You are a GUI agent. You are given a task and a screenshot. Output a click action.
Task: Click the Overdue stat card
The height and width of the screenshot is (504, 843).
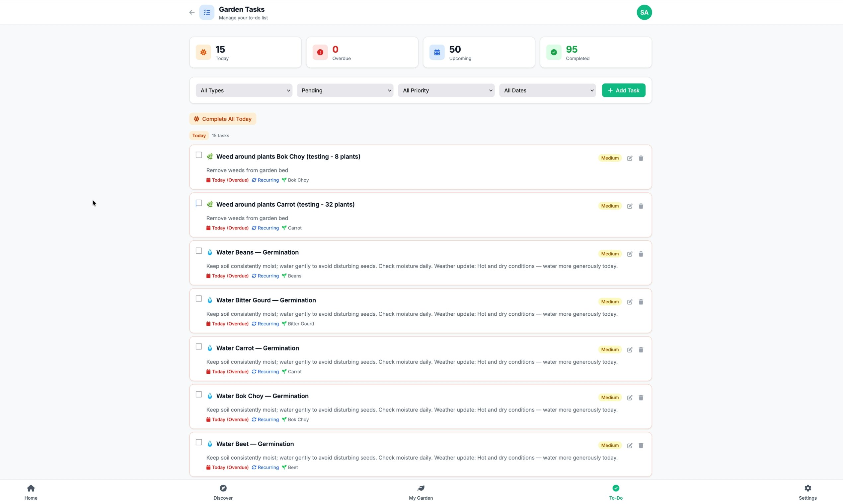click(362, 52)
